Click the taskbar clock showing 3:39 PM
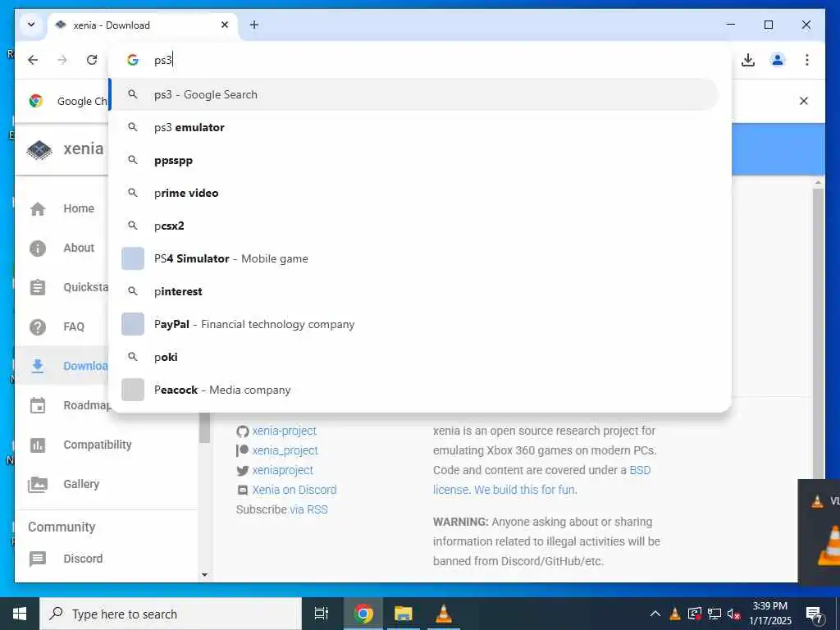The image size is (840, 630). click(769, 614)
